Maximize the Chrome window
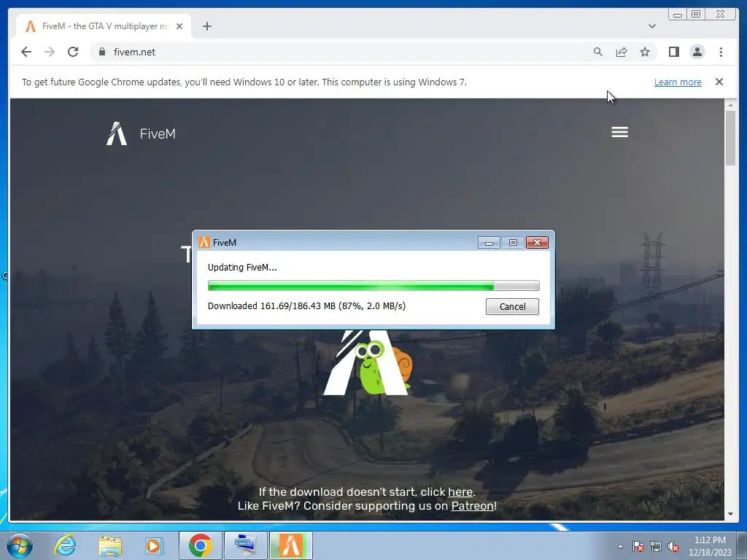This screenshot has width=747, height=560. [695, 15]
